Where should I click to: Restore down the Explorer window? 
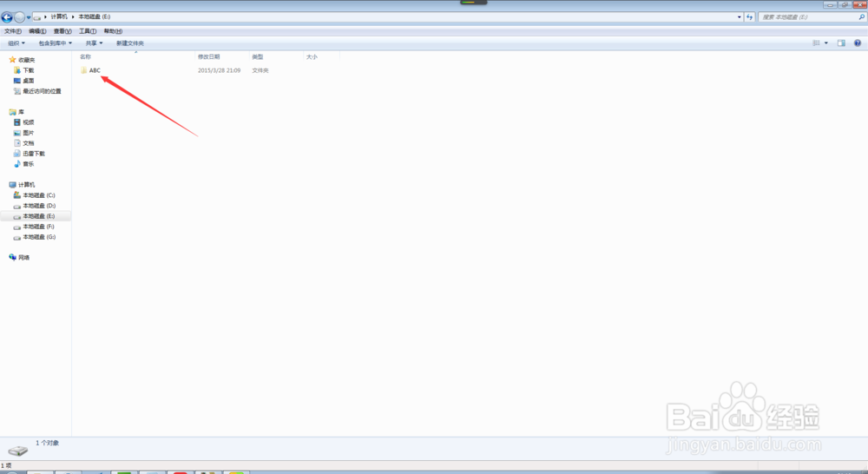coord(845,4)
